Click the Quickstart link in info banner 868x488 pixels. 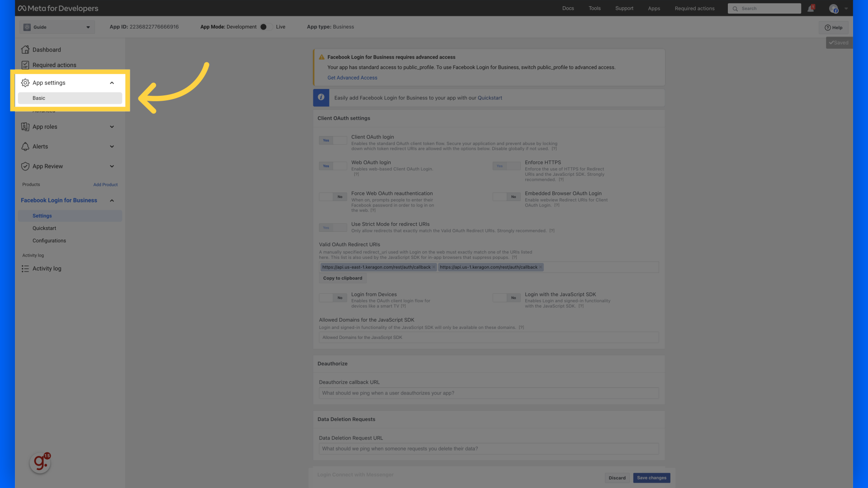pyautogui.click(x=490, y=98)
